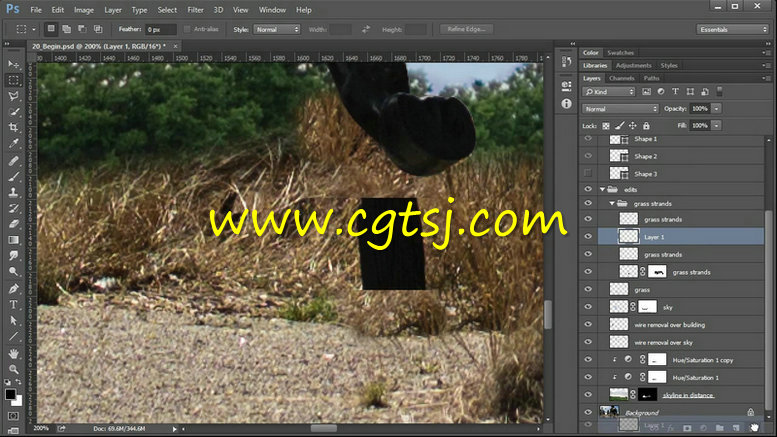Viewport: 777px width, 437px height.
Task: Click the Refine Edge button
Action: pos(466,29)
